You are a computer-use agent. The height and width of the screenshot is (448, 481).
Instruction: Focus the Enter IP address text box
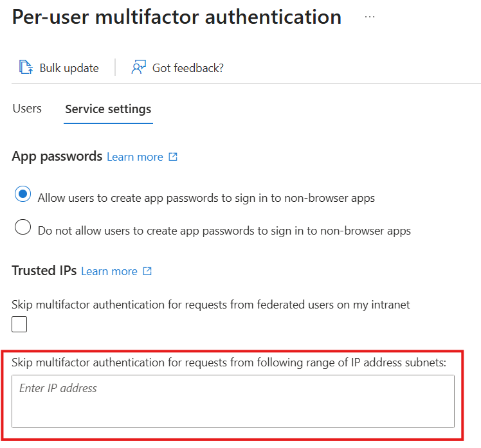(233, 401)
